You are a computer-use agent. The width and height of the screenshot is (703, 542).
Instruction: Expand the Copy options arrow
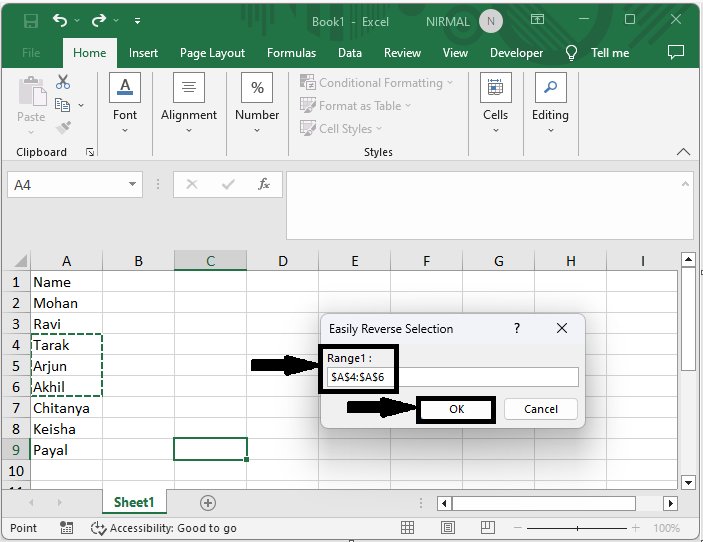coord(81,105)
